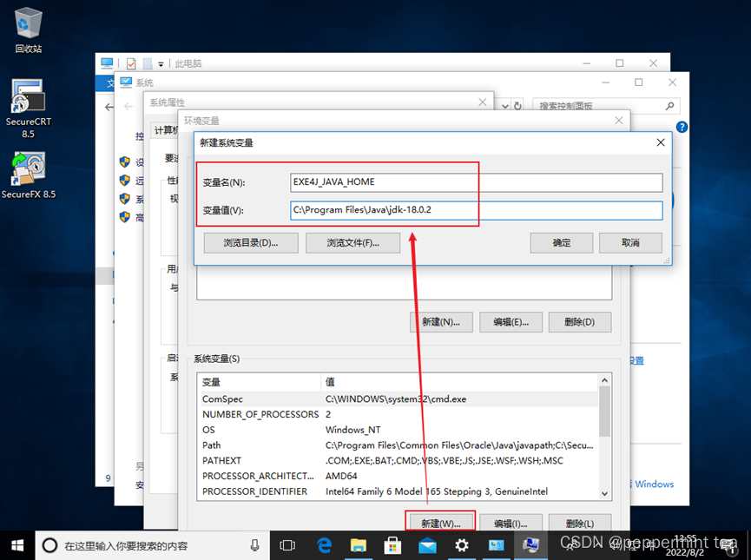Open the Control Panel address bar dropdown
751x560 pixels.
[504, 104]
